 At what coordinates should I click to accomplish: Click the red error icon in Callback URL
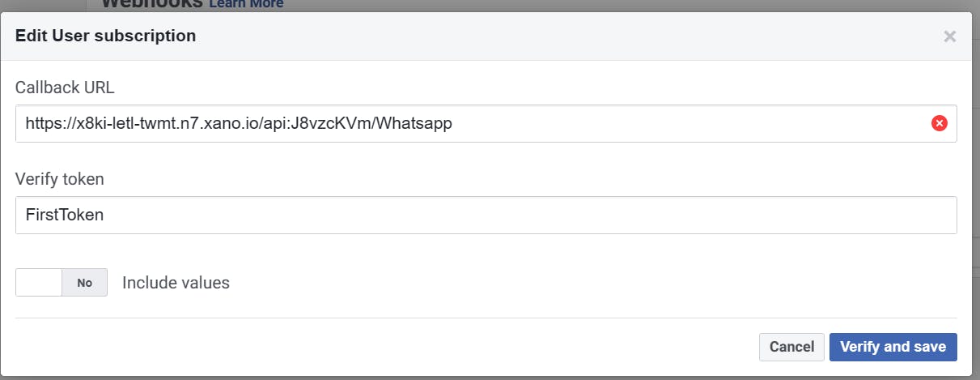pyautogui.click(x=939, y=123)
